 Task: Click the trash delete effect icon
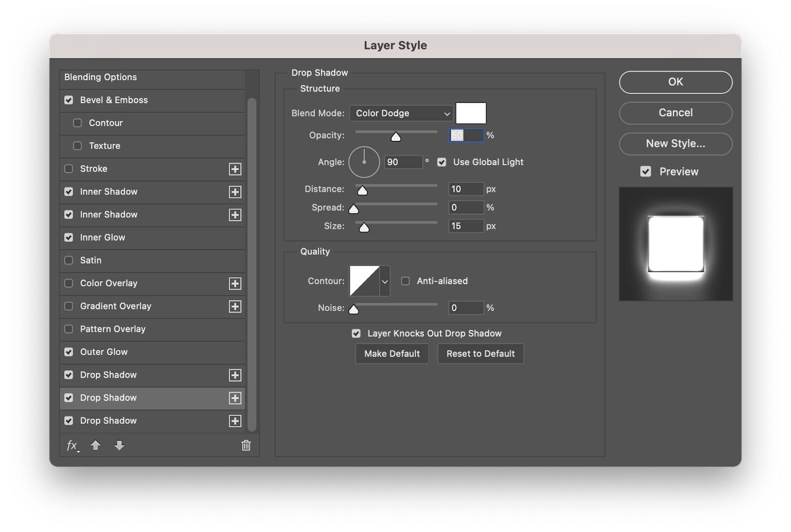[x=246, y=445]
